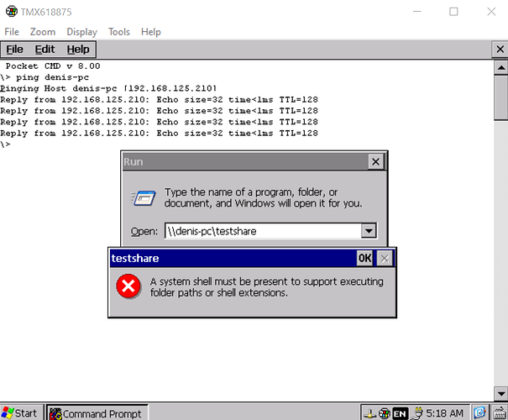Click the system shell error message text
The image size is (508, 420).
tap(267, 287)
